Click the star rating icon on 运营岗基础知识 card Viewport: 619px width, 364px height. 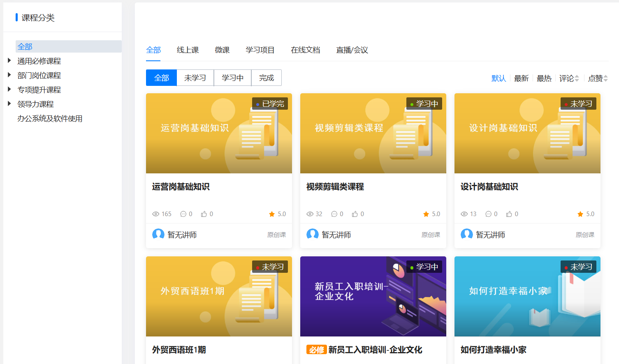point(272,214)
